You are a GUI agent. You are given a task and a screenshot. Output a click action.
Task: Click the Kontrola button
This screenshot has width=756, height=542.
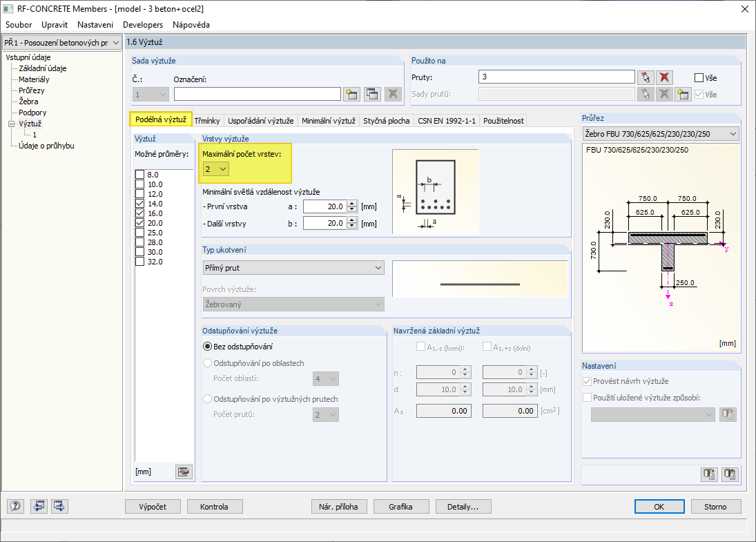(x=214, y=507)
